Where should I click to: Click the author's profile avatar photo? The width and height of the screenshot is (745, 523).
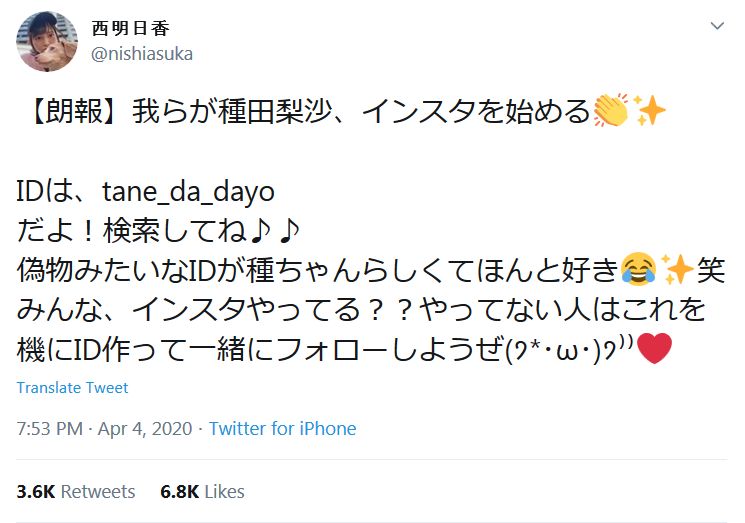click(x=46, y=40)
